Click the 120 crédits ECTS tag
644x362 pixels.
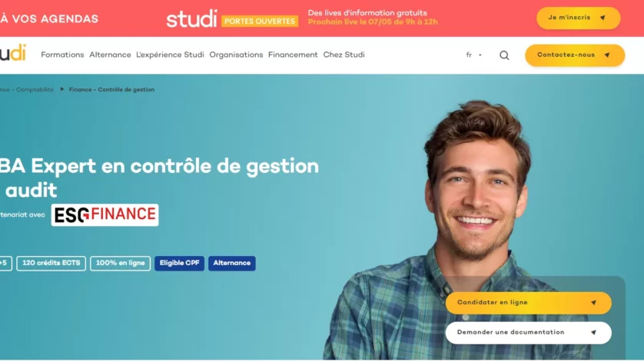(x=51, y=263)
